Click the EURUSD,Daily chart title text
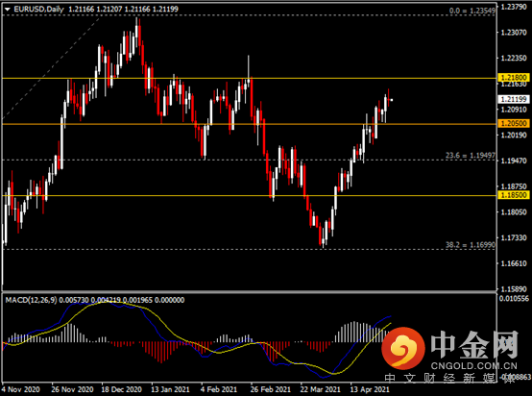Viewport: 532px width, 396px height. click(x=38, y=10)
